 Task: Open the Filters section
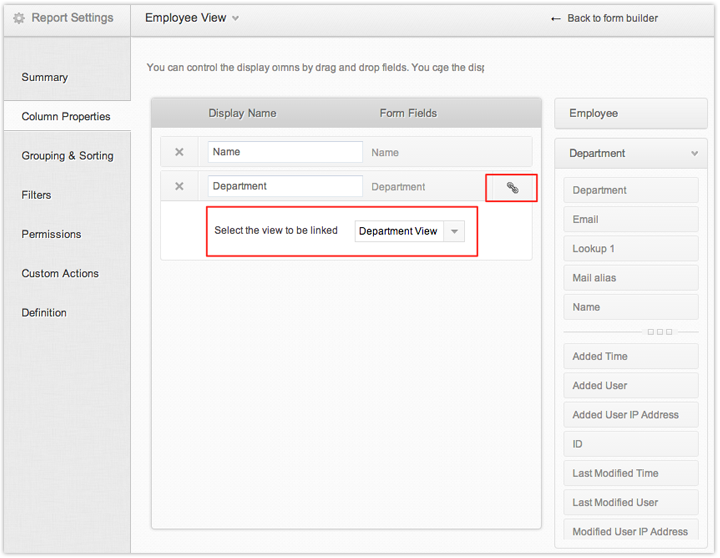pos(36,195)
